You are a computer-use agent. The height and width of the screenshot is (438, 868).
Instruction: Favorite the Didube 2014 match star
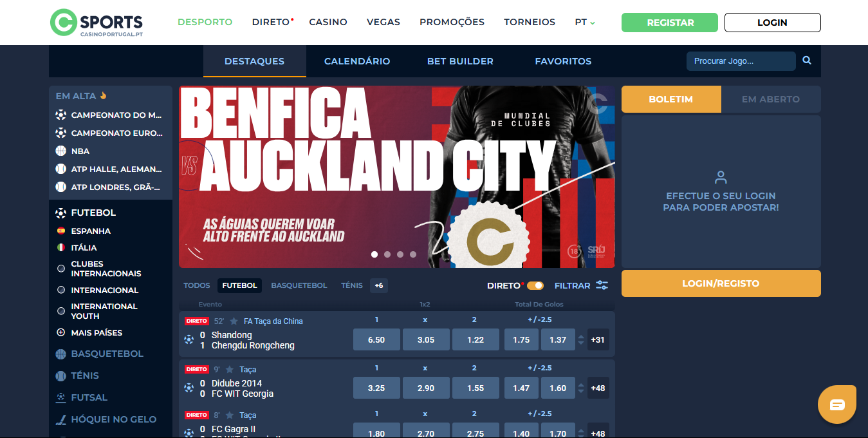tap(230, 369)
